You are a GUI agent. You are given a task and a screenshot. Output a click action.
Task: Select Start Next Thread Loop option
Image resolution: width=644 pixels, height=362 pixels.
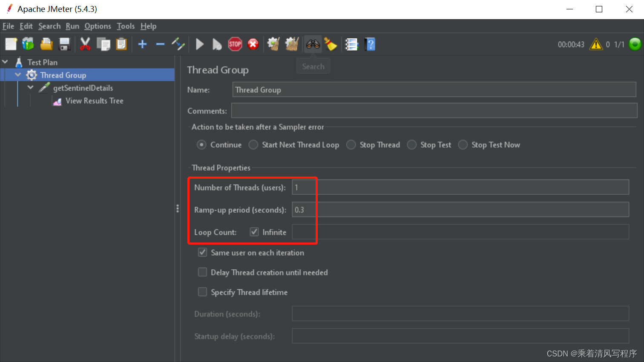pos(253,145)
